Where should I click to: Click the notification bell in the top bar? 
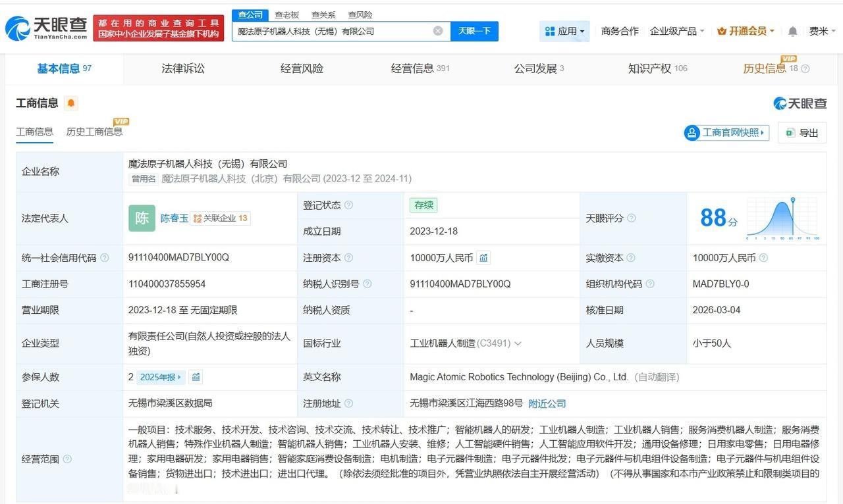793,31
